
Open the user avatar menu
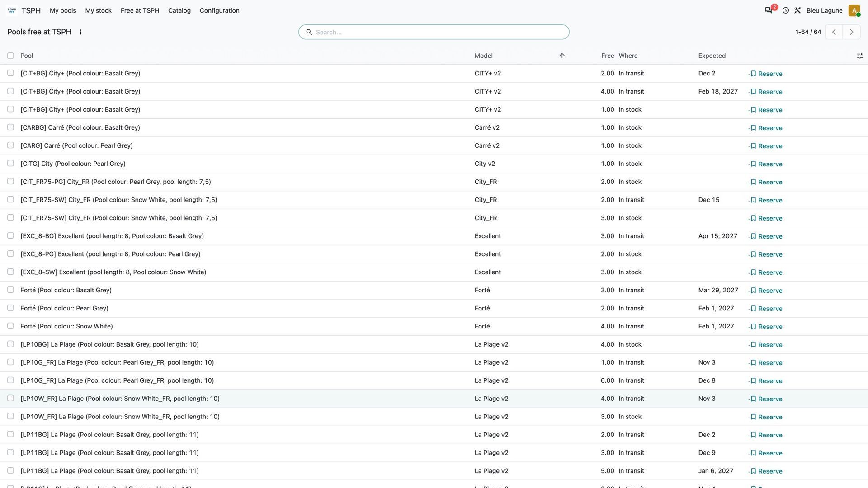[x=854, y=10]
